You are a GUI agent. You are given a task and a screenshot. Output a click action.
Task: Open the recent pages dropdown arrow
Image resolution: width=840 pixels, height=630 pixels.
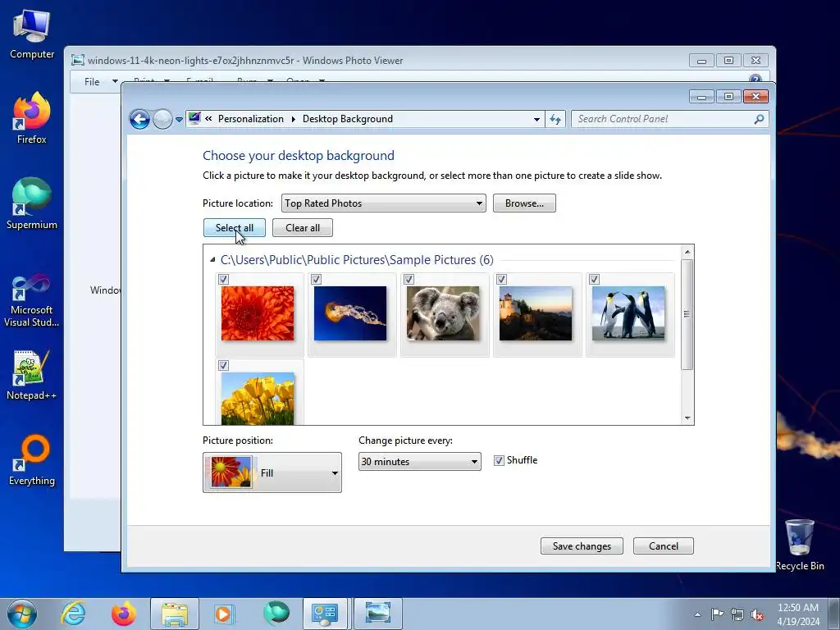pos(179,120)
